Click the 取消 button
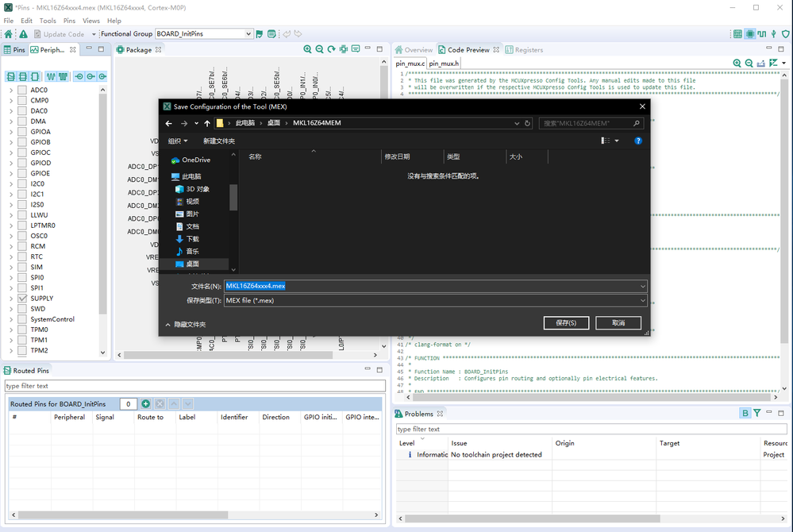793x532 pixels. click(x=618, y=322)
